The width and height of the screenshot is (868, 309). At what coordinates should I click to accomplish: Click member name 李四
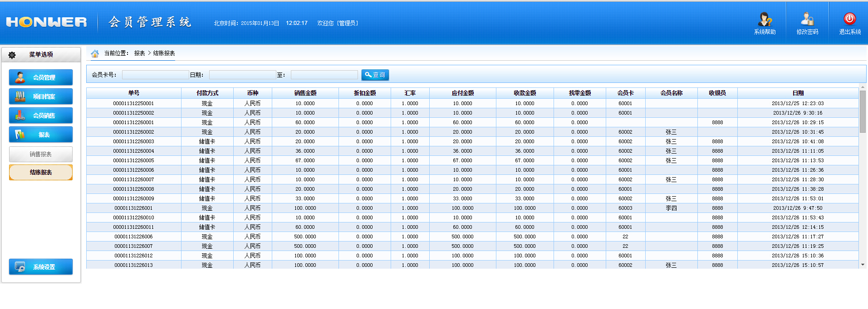click(x=671, y=208)
